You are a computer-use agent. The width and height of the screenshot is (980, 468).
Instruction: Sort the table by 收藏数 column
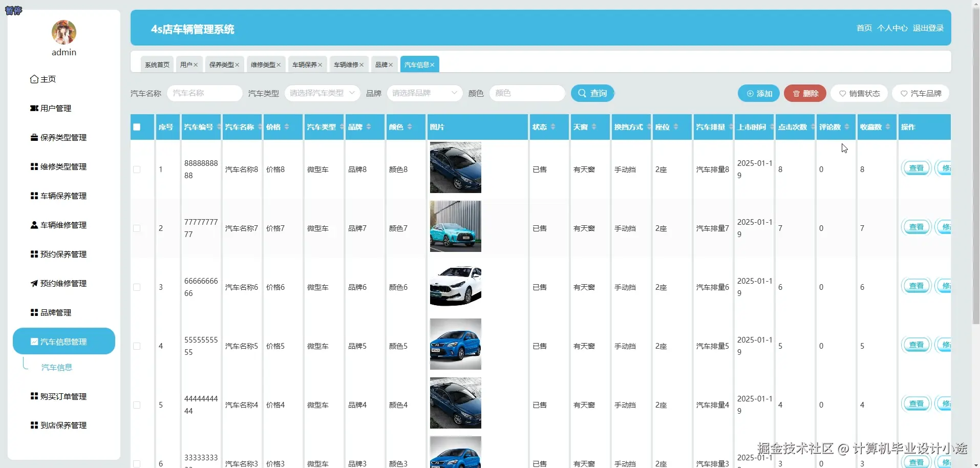click(888, 127)
